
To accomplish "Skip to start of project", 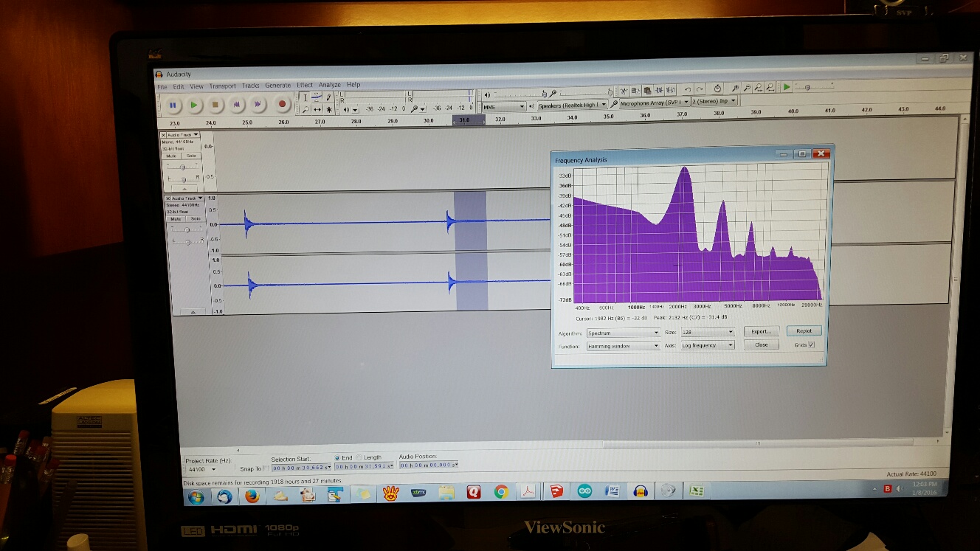I will tap(236, 105).
